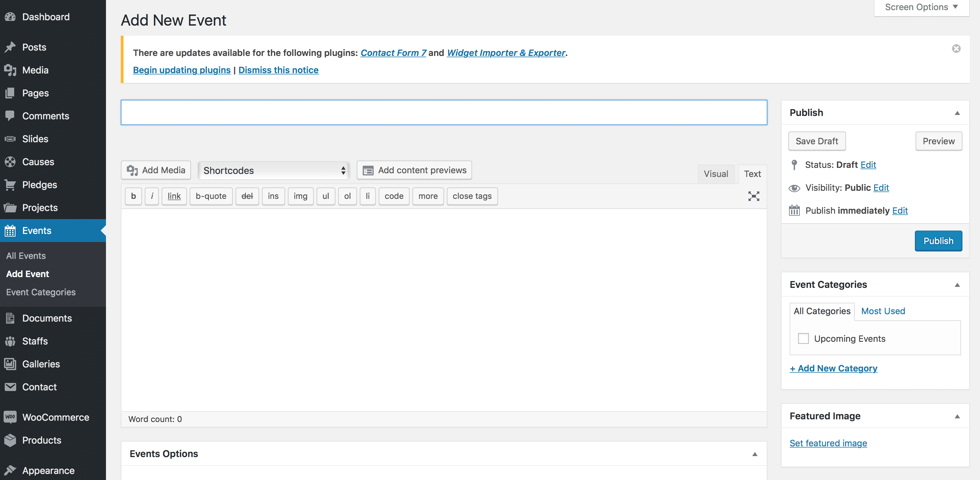The width and height of the screenshot is (980, 480).
Task: Switch to the Visual editor tab
Action: click(716, 174)
